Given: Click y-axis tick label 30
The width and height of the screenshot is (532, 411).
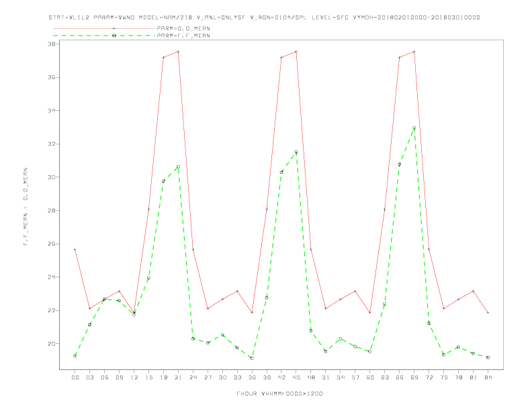Looking at the screenshot, I should [52, 177].
